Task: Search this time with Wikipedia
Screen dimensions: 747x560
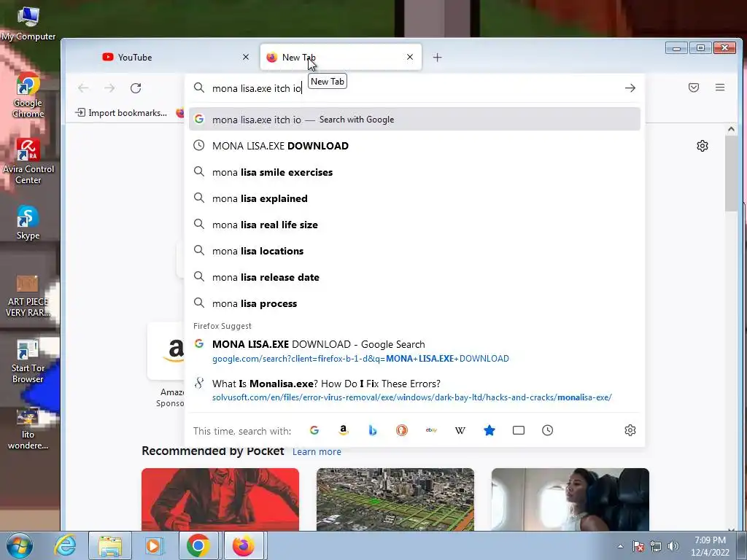Action: [460, 430]
